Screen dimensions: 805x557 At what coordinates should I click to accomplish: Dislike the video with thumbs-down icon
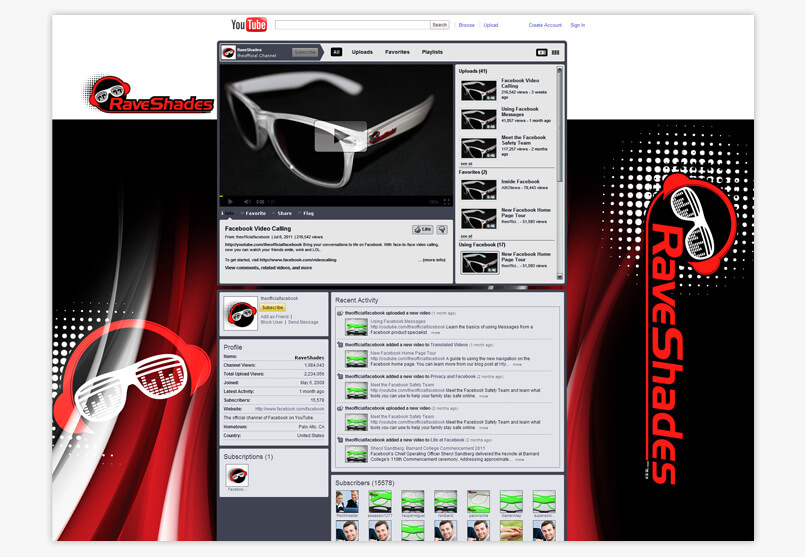tap(442, 229)
